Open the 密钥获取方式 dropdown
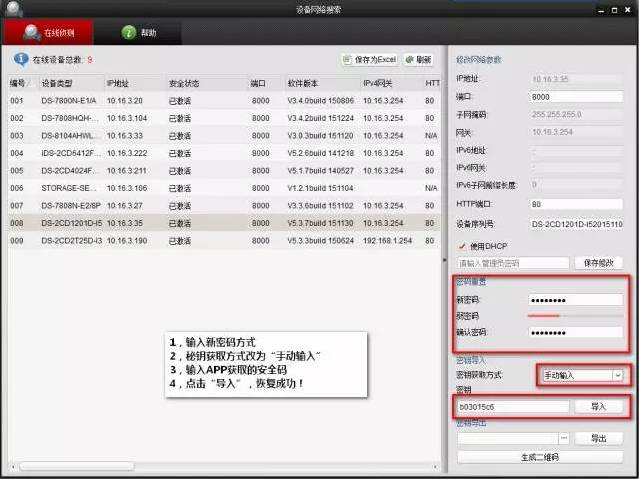 pyautogui.click(x=617, y=375)
